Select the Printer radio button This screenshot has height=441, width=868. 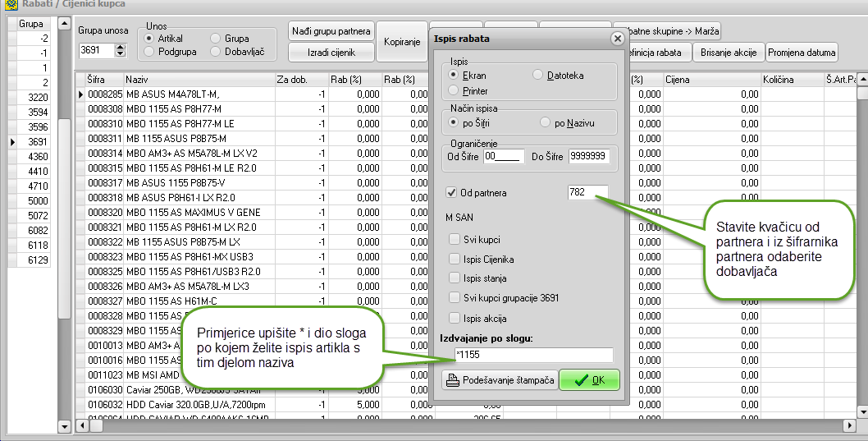(454, 90)
